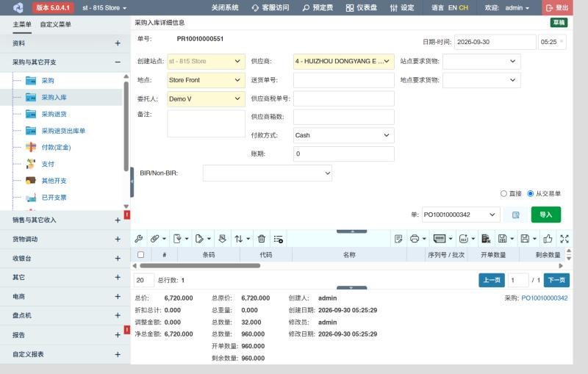Select the 从交易单 radio button

pos(530,194)
